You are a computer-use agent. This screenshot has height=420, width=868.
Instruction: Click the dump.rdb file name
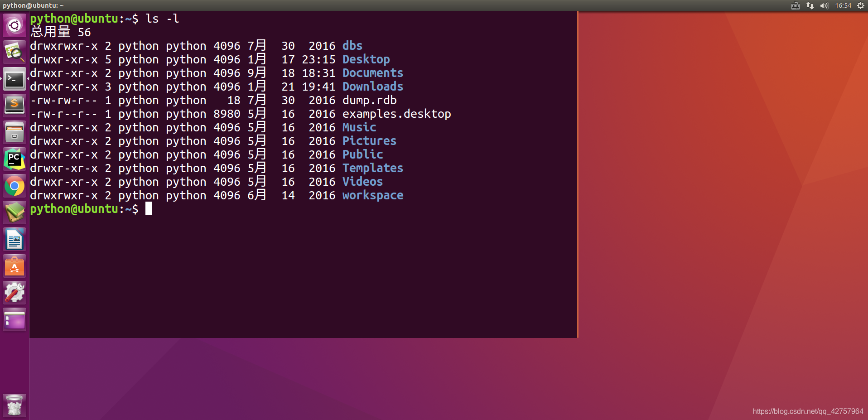[x=370, y=100]
